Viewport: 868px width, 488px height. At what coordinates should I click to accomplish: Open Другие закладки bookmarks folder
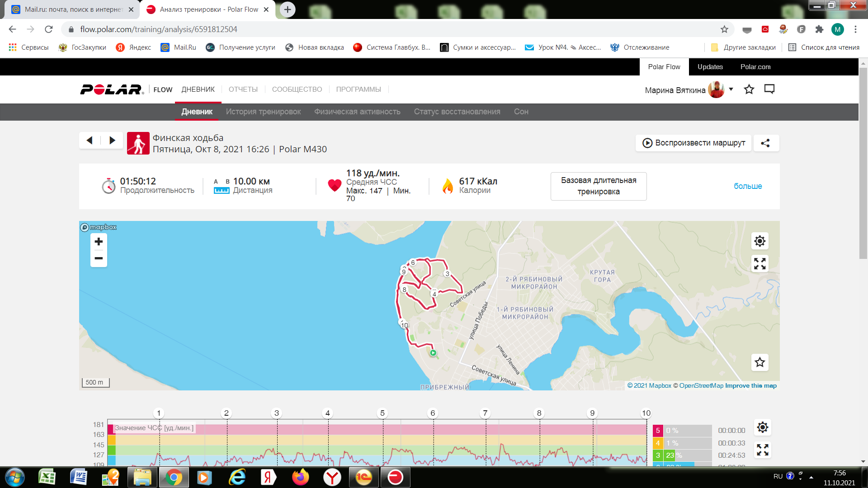tap(743, 47)
